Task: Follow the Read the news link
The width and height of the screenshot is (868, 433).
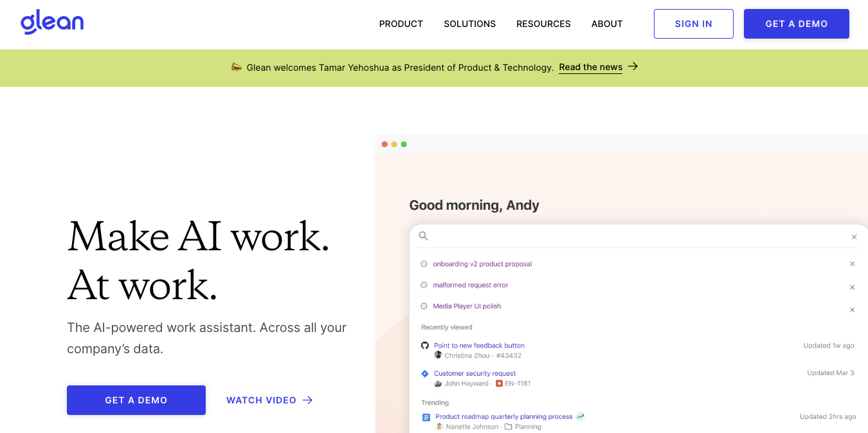Action: pos(590,67)
